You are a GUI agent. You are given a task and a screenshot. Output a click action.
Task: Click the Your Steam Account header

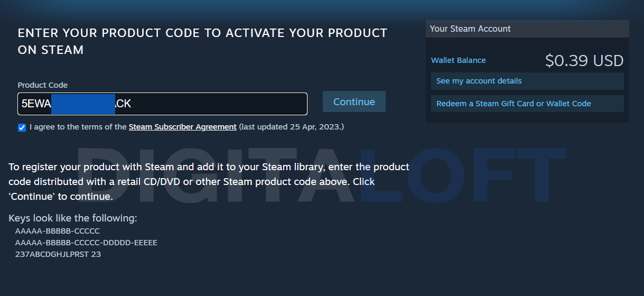pyautogui.click(x=470, y=29)
